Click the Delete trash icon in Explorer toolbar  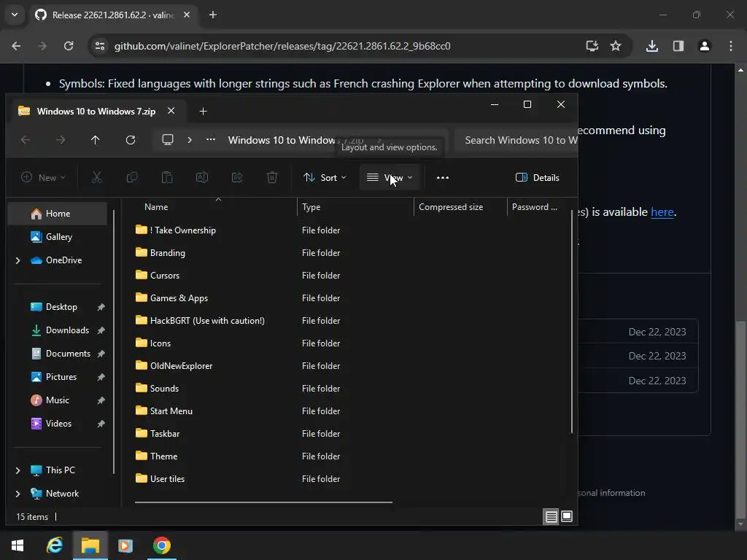(272, 178)
